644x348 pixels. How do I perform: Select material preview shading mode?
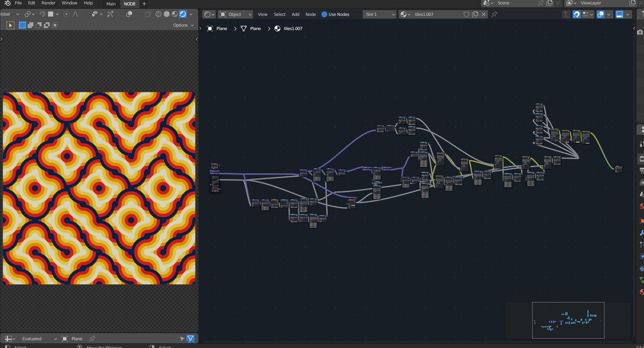(175, 14)
